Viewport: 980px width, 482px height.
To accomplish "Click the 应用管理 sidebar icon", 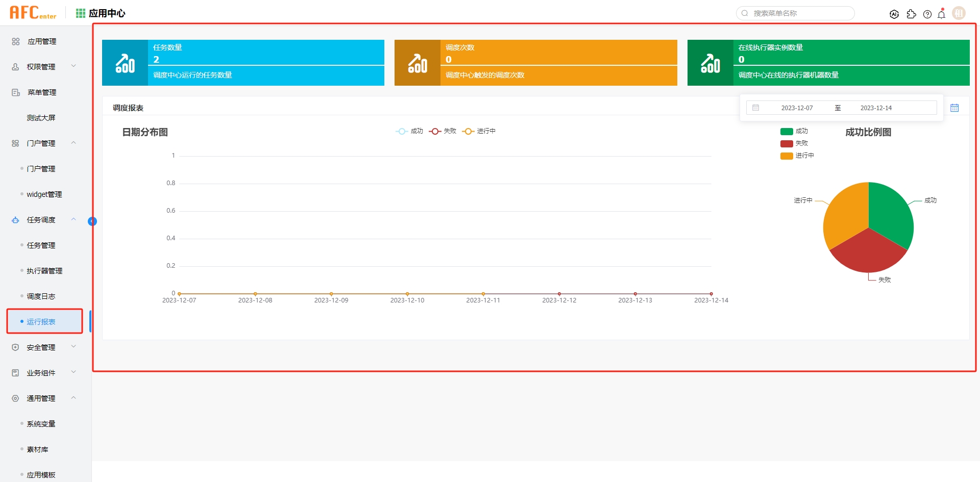I will [16, 41].
